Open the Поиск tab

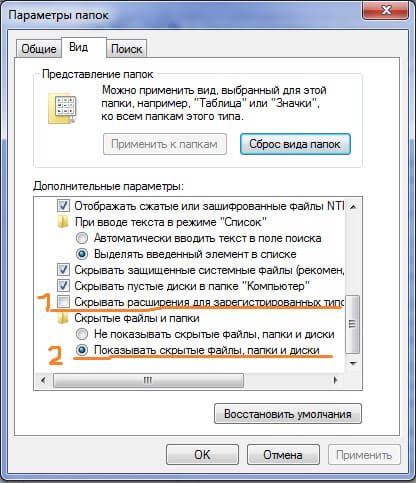pyautogui.click(x=126, y=49)
